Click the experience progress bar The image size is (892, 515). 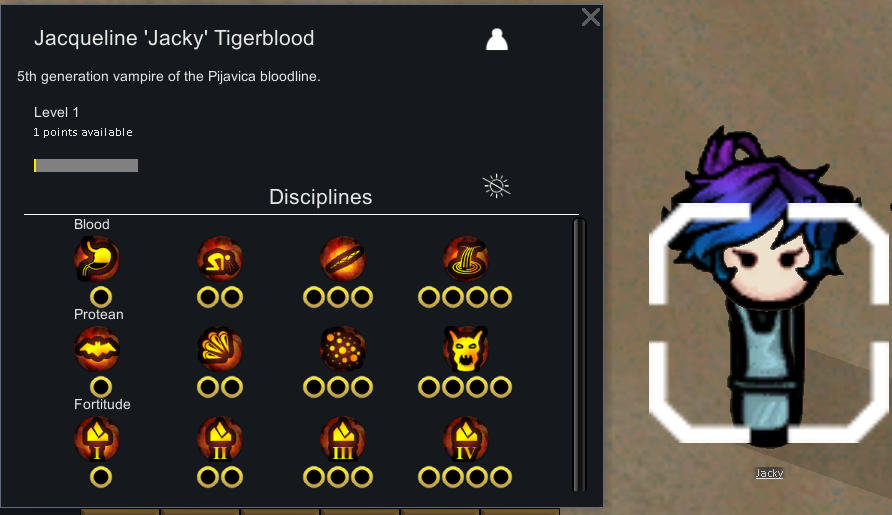(86, 166)
